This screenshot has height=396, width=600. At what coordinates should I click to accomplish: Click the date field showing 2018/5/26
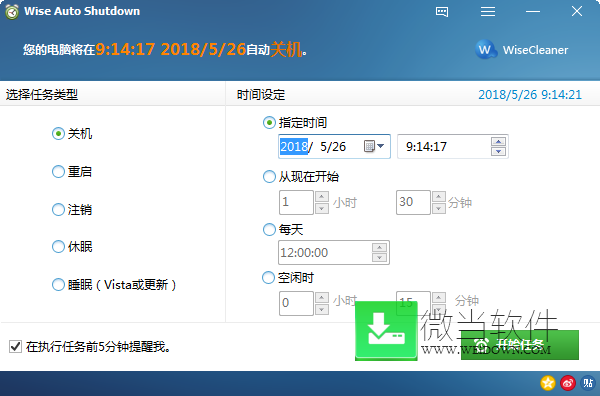pos(334,146)
